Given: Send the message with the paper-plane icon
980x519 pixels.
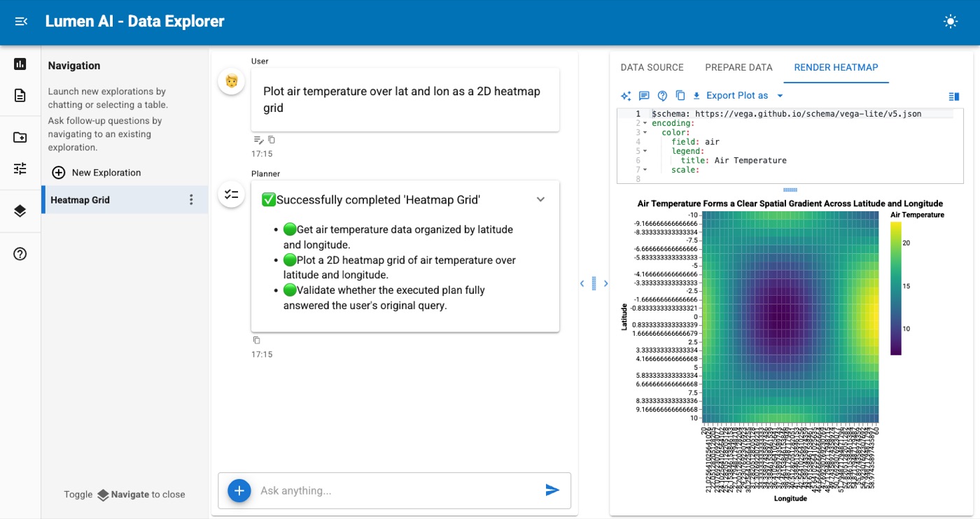Looking at the screenshot, I should (x=552, y=490).
